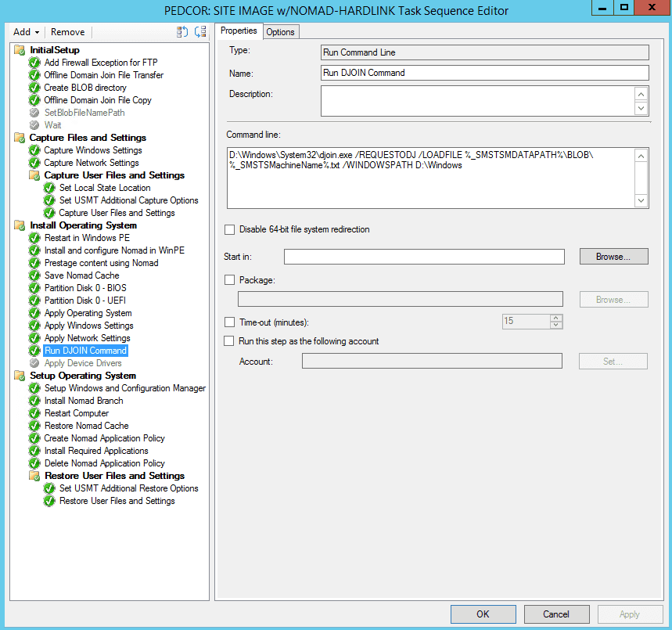Image resolution: width=672 pixels, height=630 pixels.
Task: Select the Apply Windows Settings step
Action: 88,326
